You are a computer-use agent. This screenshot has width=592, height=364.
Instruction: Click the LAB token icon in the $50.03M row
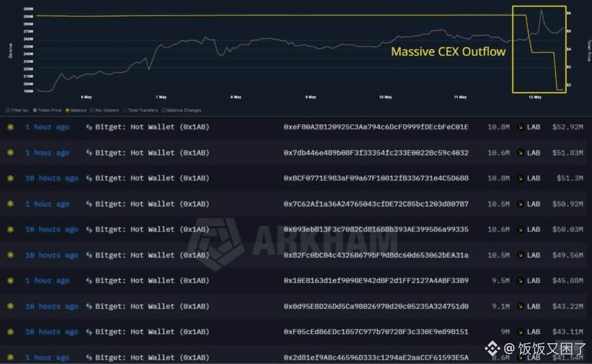[x=520, y=229]
